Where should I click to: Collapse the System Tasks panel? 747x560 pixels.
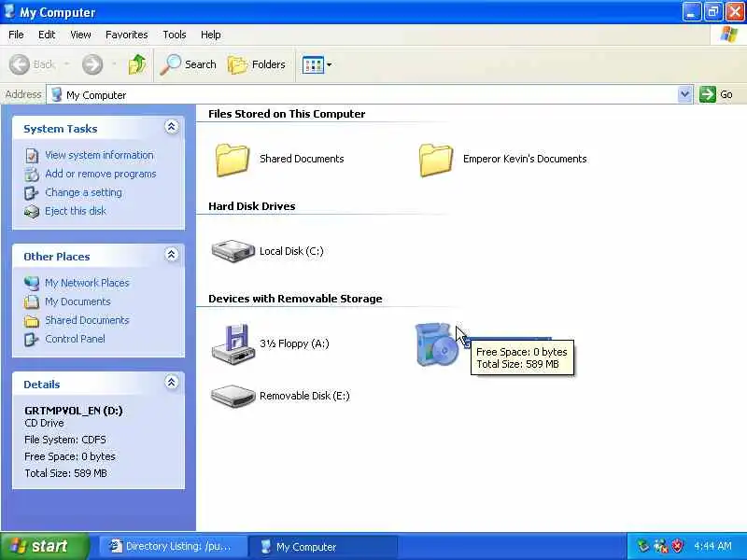click(172, 127)
